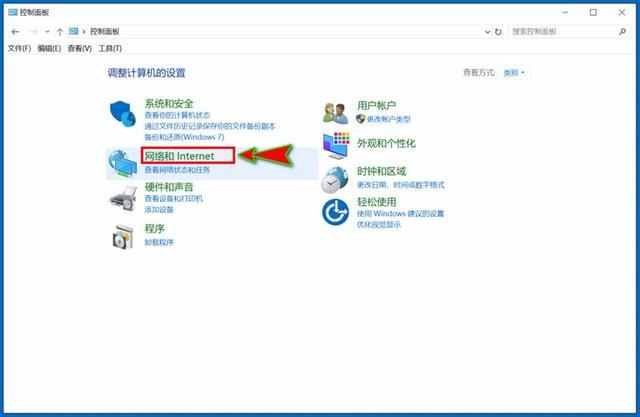Open the 文件(F) menu

click(19, 48)
